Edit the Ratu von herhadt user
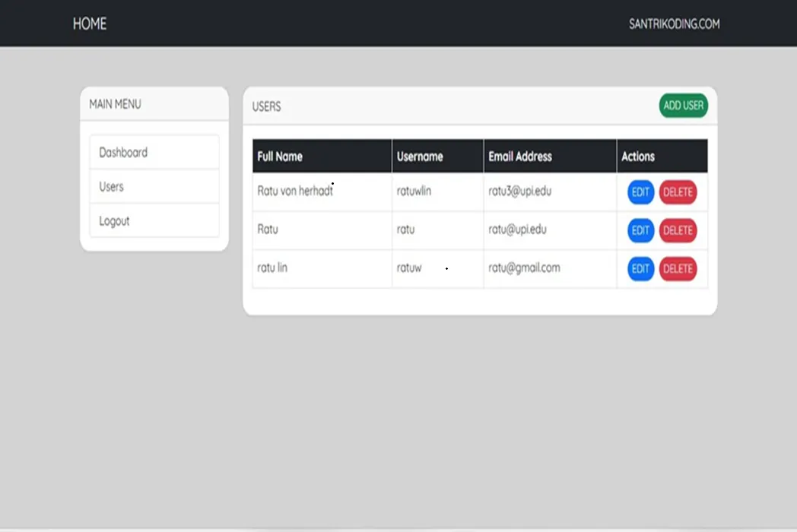797x532 pixels. [x=640, y=192]
